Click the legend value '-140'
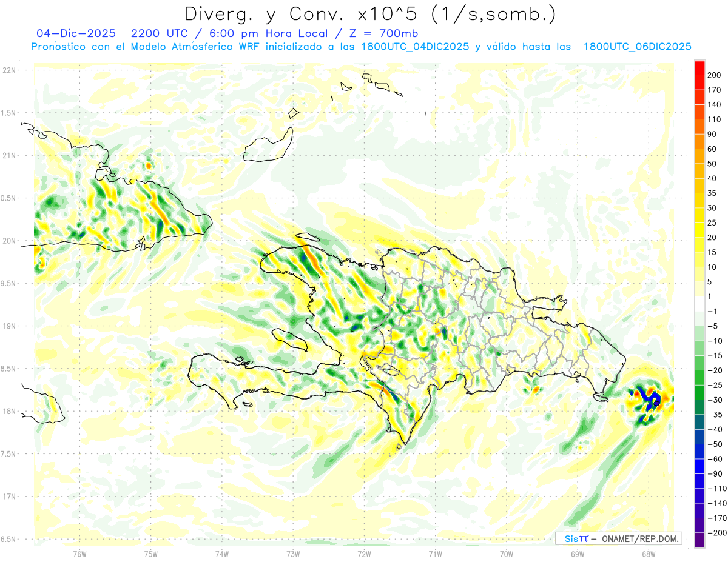728x562 pixels. 718,503
